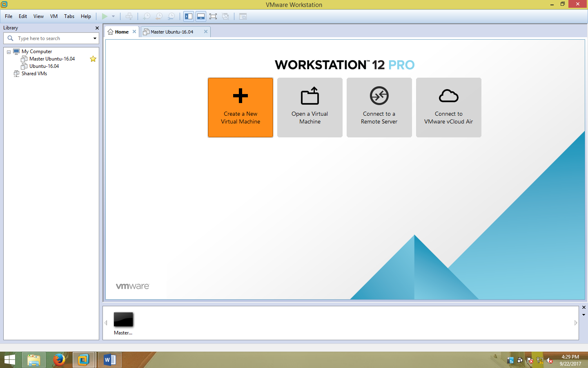Collapse the My Computer tree node
The image size is (588, 368).
[9, 52]
